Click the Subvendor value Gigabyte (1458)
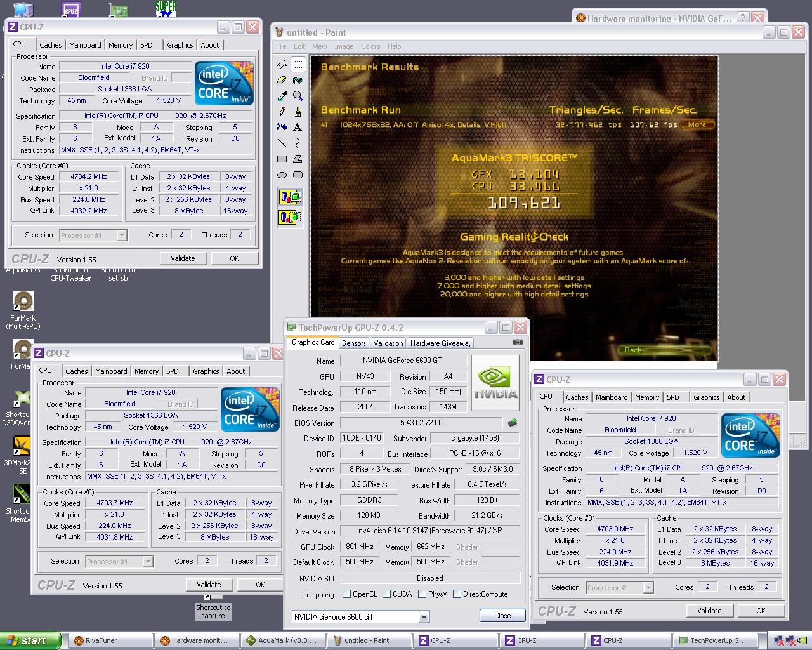812x650 pixels. pyautogui.click(x=475, y=438)
